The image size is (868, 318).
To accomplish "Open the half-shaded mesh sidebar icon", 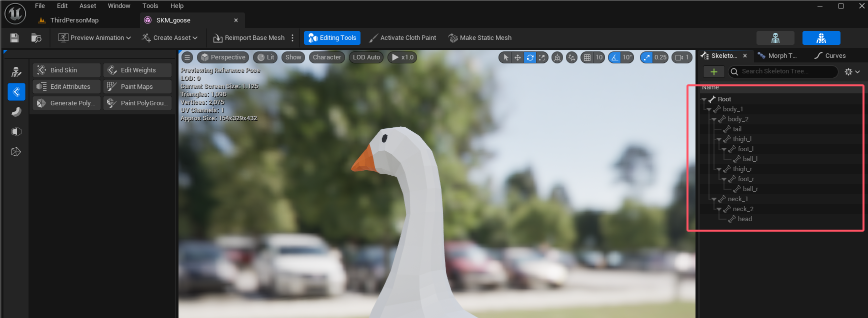I will click(16, 132).
